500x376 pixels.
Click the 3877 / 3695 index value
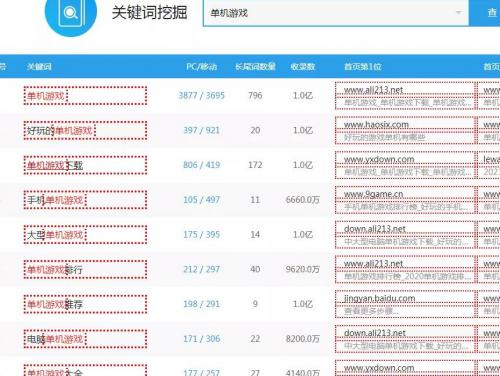point(201,96)
